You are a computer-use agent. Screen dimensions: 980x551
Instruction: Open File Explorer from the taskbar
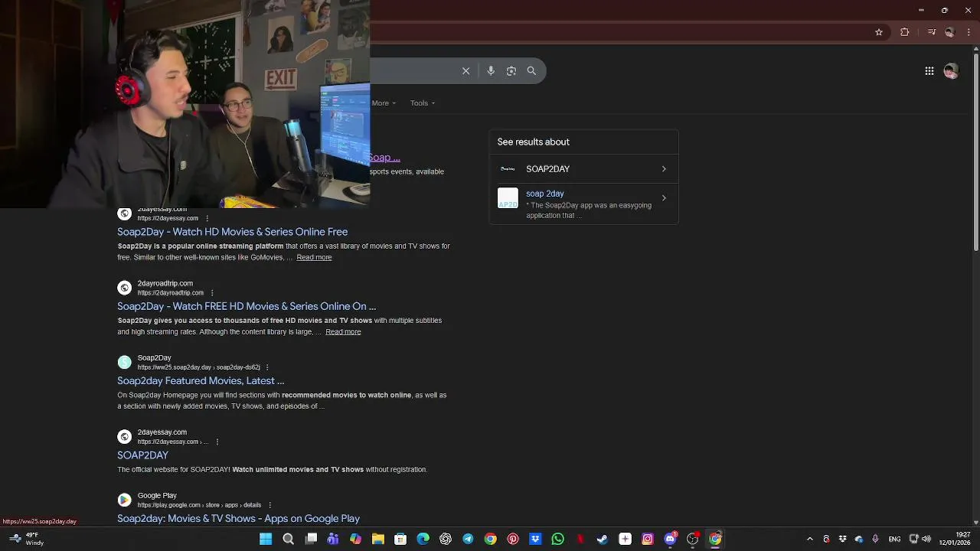[x=378, y=539]
